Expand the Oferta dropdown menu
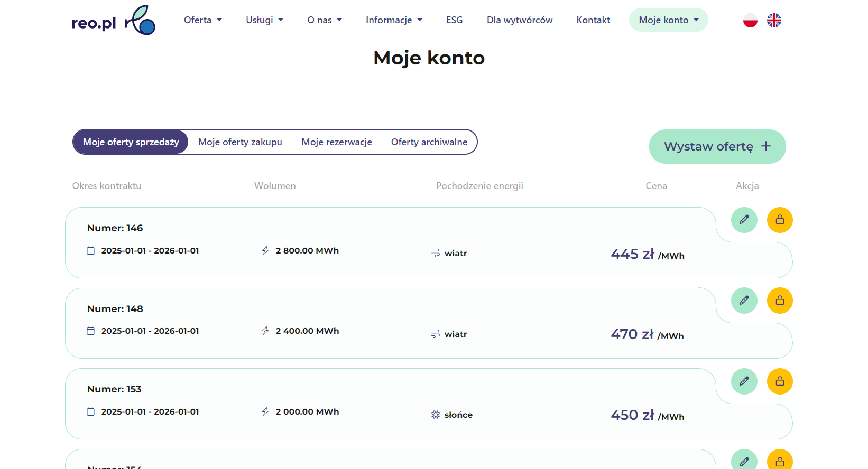This screenshot has width=868, height=469. (x=202, y=20)
